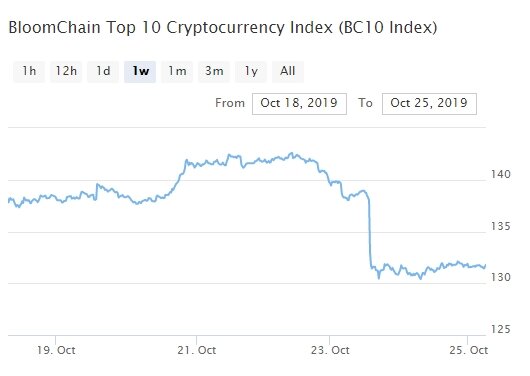Switch chart to 1d range

tap(103, 71)
